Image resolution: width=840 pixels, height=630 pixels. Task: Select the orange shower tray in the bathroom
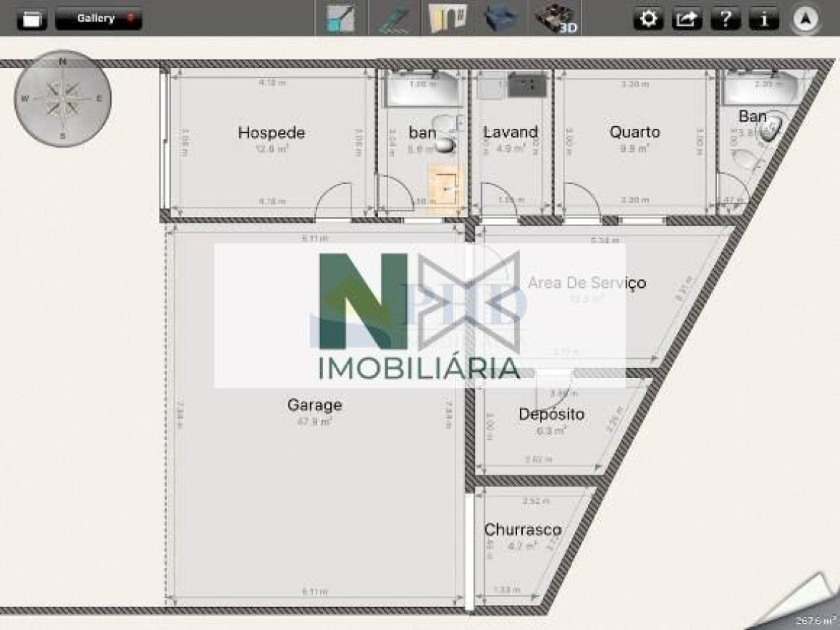tap(445, 189)
